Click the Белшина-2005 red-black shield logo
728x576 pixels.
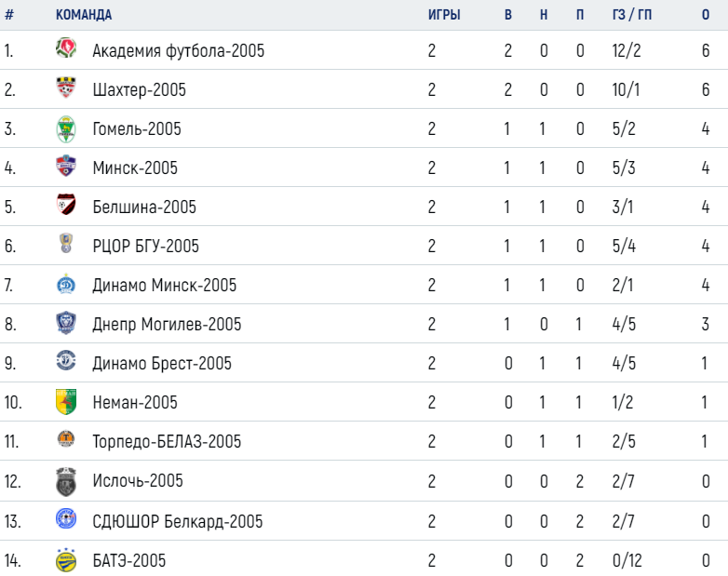[66, 205]
